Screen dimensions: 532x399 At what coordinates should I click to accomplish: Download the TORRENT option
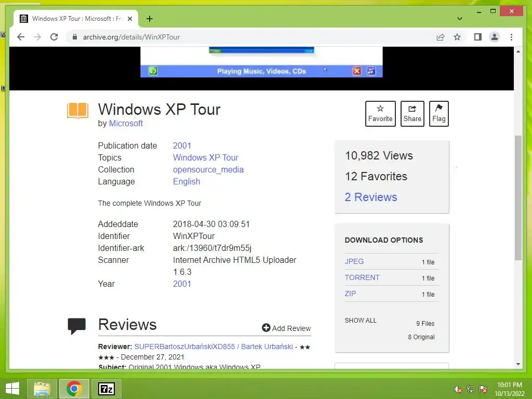click(x=362, y=277)
